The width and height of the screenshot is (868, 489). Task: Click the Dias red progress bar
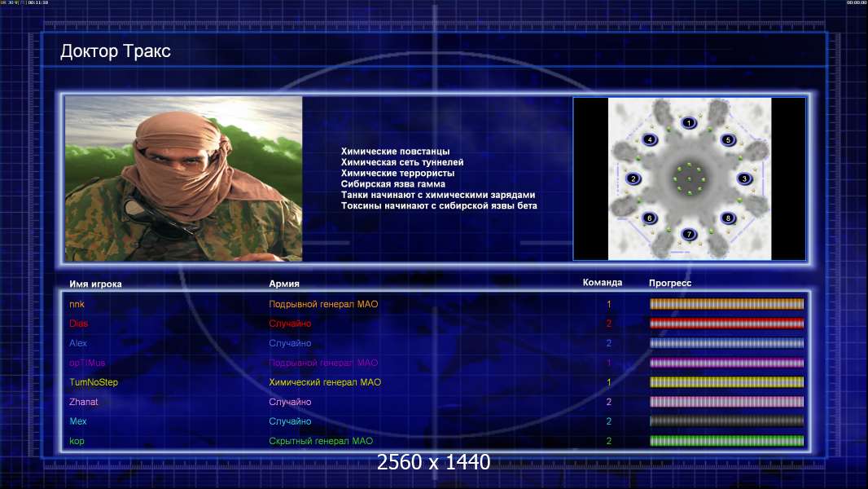coord(726,324)
